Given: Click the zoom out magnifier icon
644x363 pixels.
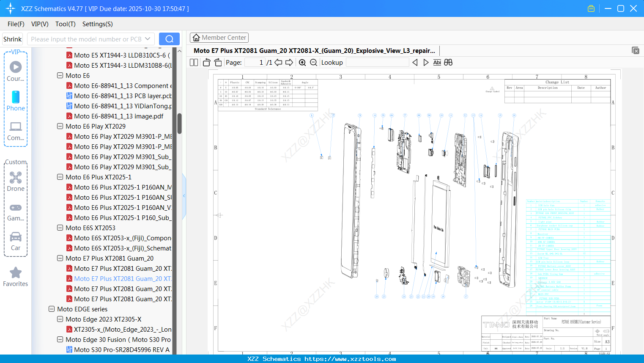Looking at the screenshot, I should 313,63.
